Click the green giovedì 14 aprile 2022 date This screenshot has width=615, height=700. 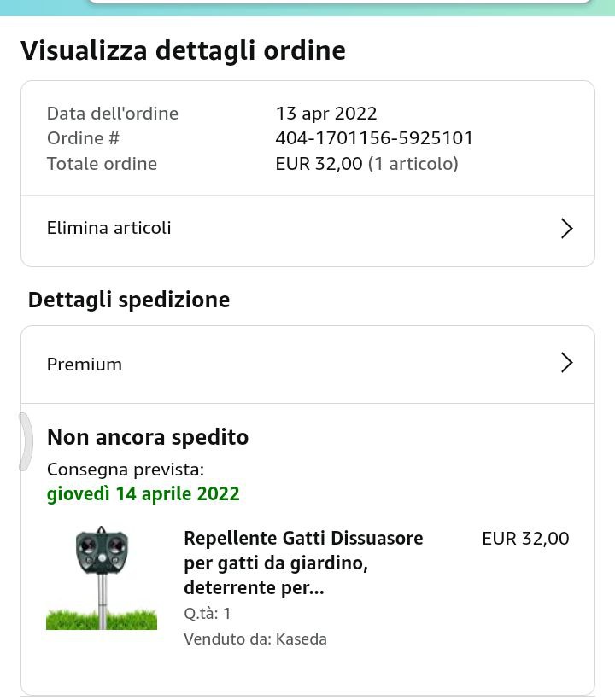pyautogui.click(x=143, y=493)
